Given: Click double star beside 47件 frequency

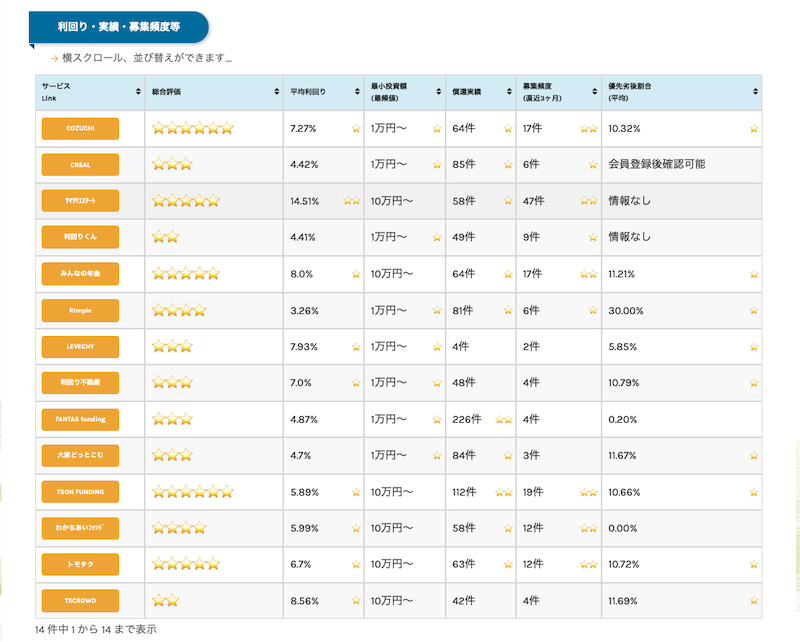Looking at the screenshot, I should pos(589,201).
